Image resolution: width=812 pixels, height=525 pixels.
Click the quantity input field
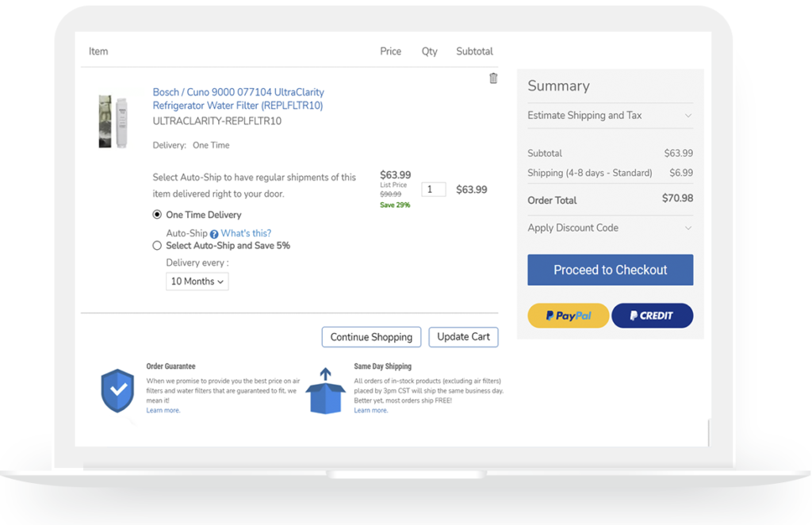(433, 190)
